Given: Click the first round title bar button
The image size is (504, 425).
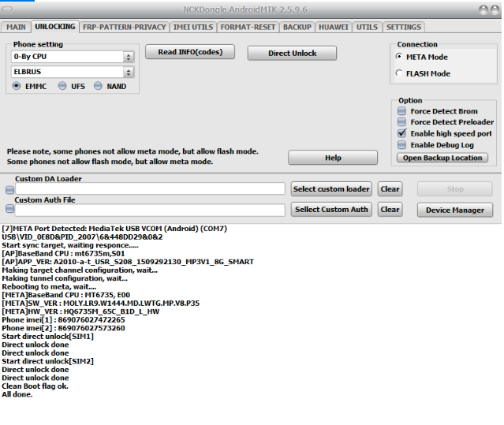Looking at the screenshot, I should [x=483, y=10].
